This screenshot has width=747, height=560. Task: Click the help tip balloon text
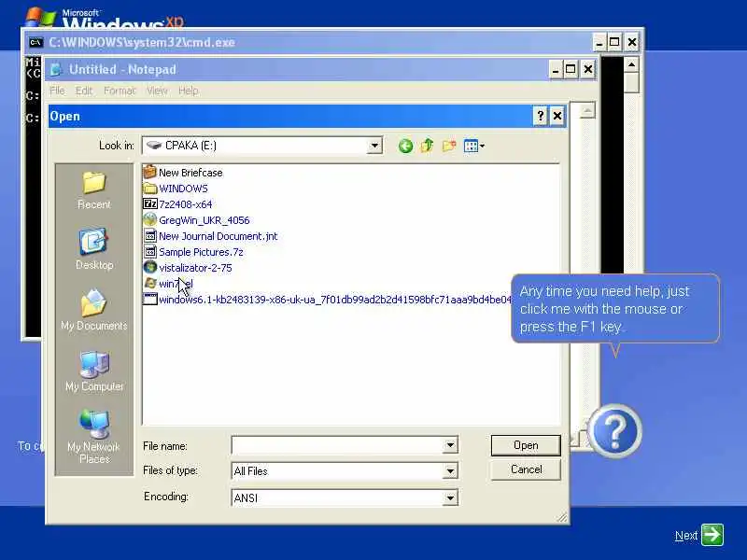tap(604, 309)
